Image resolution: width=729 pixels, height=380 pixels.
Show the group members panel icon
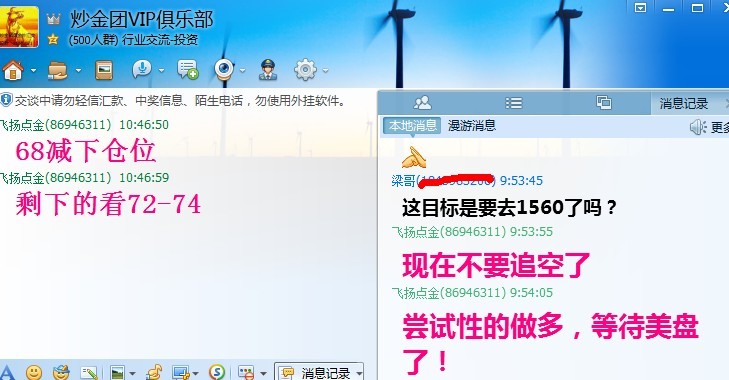click(422, 103)
